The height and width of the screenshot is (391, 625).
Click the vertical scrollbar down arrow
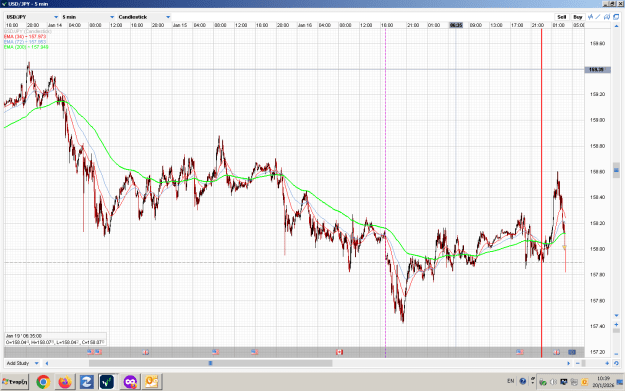[x=616, y=316]
